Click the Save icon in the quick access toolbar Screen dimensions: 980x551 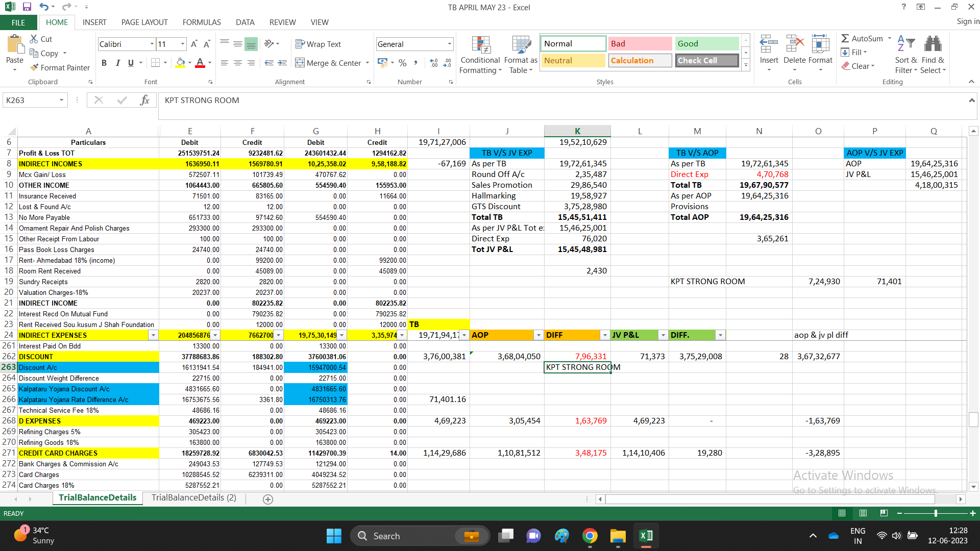[x=27, y=7]
